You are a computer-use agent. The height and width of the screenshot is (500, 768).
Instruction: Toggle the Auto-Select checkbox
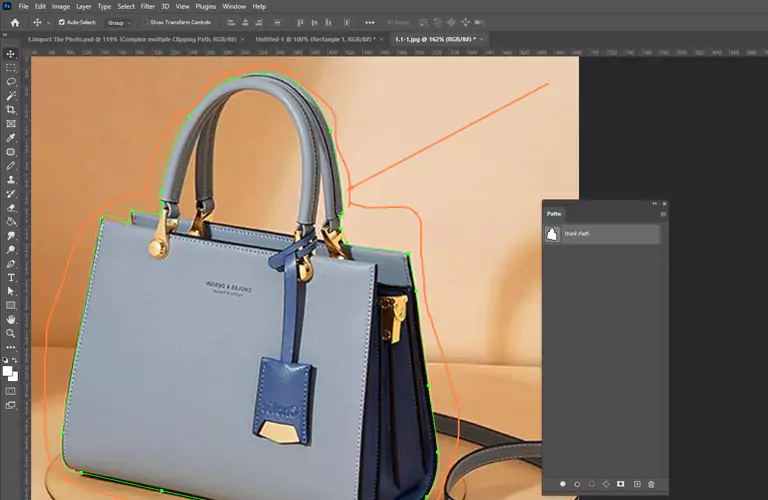click(x=62, y=22)
